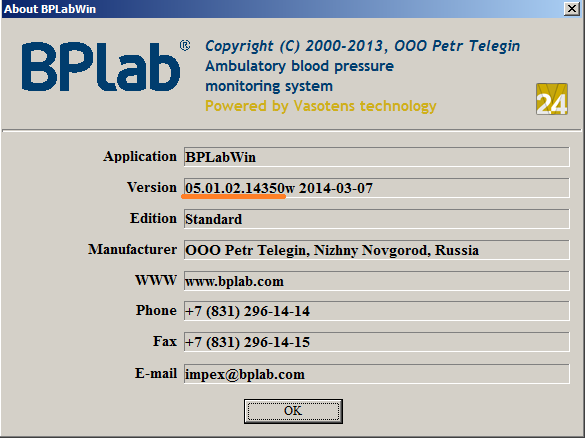Viewport: 585px width, 439px height.
Task: Click the 'Edition' label
Action: (x=153, y=218)
